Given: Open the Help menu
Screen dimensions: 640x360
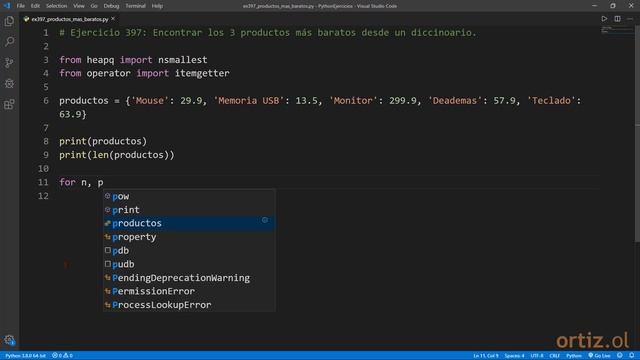Looking at the screenshot, I should [157, 6].
